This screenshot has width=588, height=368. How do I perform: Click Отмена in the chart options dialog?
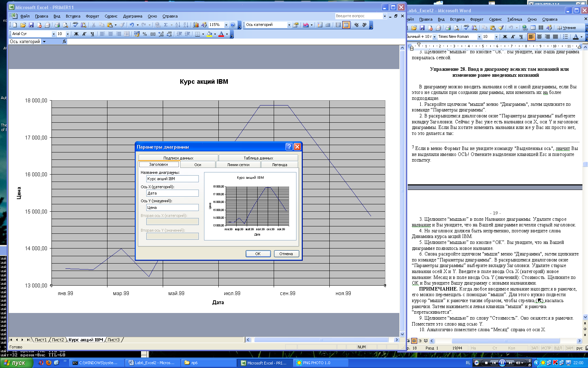click(x=286, y=254)
